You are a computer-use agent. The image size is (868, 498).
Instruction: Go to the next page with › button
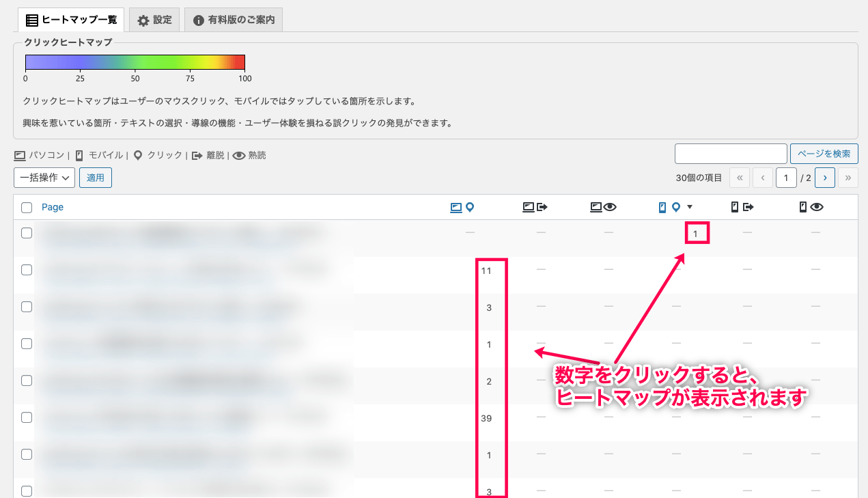(x=825, y=178)
